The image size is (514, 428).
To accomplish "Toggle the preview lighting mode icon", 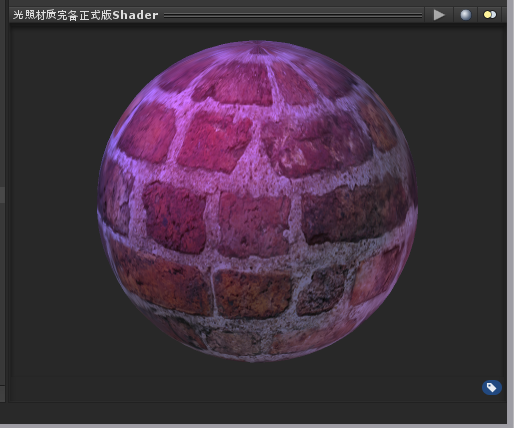I will coord(490,15).
